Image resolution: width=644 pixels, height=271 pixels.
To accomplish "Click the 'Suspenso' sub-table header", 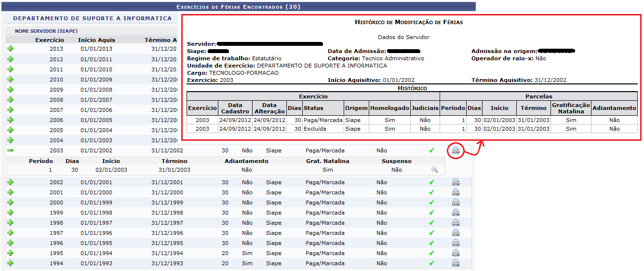I will [397, 161].
